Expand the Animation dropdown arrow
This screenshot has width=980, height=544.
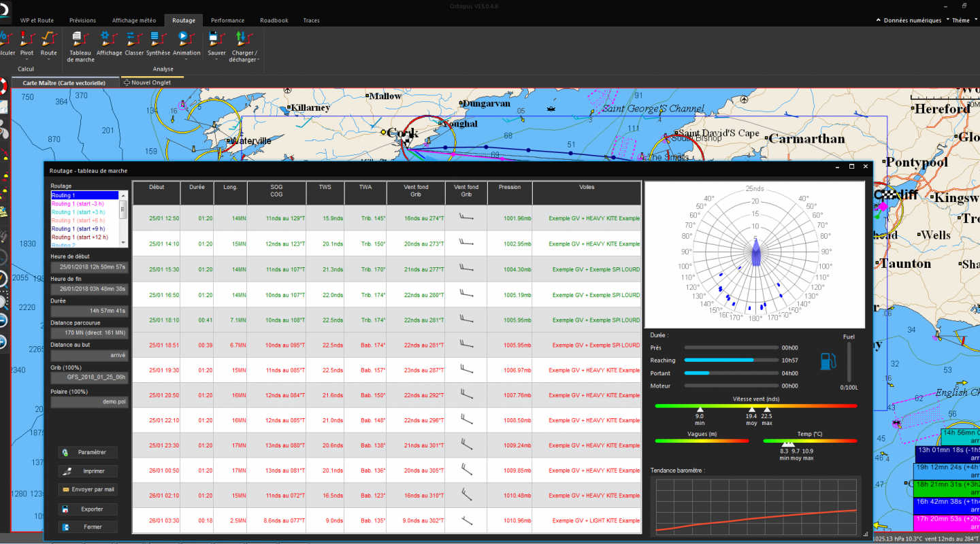click(186, 59)
